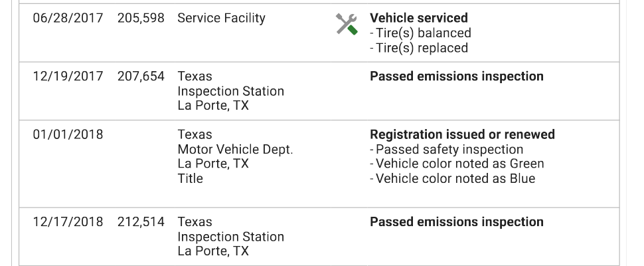
Task: Click the Registration issued or renewed heading
Action: 462,134
